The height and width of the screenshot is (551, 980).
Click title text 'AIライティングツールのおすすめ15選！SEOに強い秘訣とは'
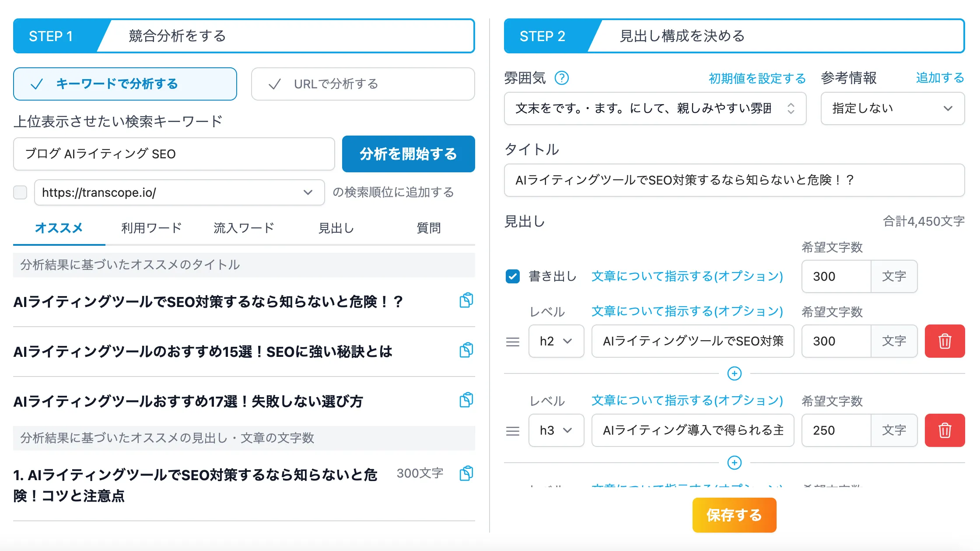[x=203, y=352]
